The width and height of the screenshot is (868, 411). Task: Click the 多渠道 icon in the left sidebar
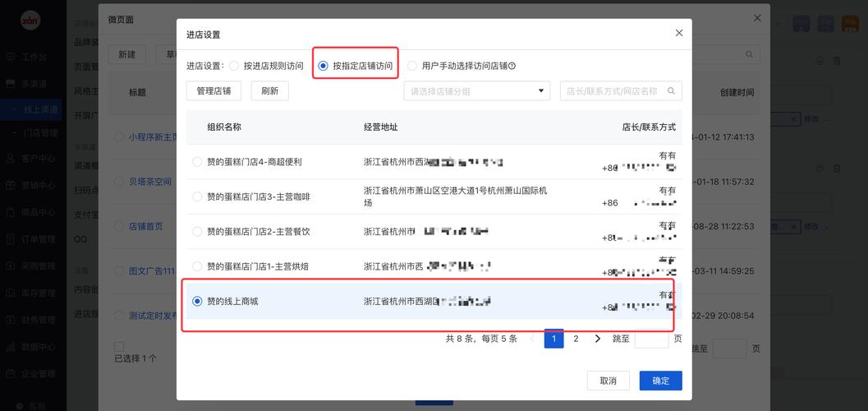tap(10, 84)
